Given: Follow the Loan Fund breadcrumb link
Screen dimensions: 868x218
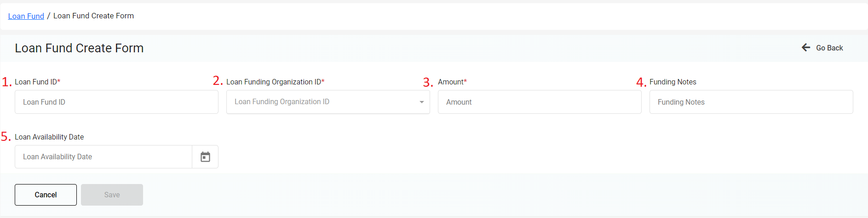Looking at the screenshot, I should [x=26, y=16].
